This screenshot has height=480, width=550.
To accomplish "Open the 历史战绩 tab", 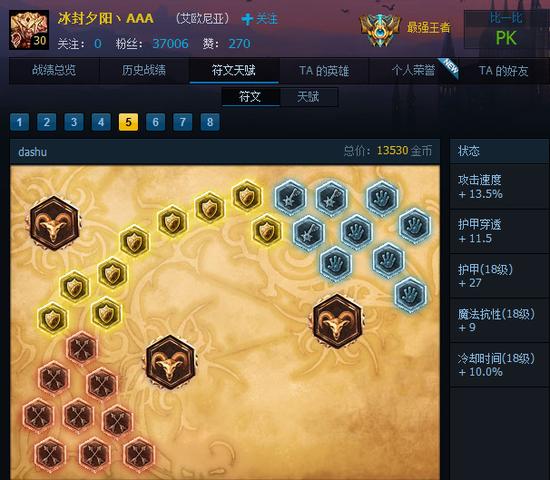I will pos(144,71).
